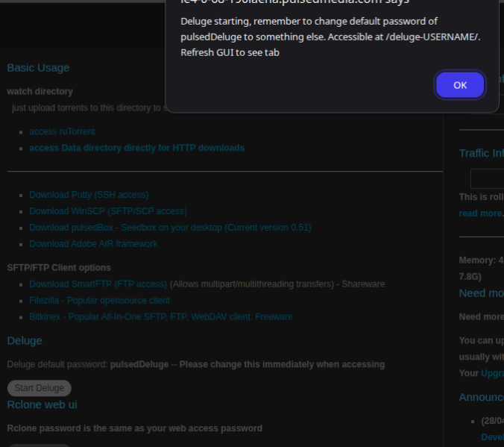Click Download SmartFTP (FTP access) link
Screen dimensions: 504x447
click(98, 284)
